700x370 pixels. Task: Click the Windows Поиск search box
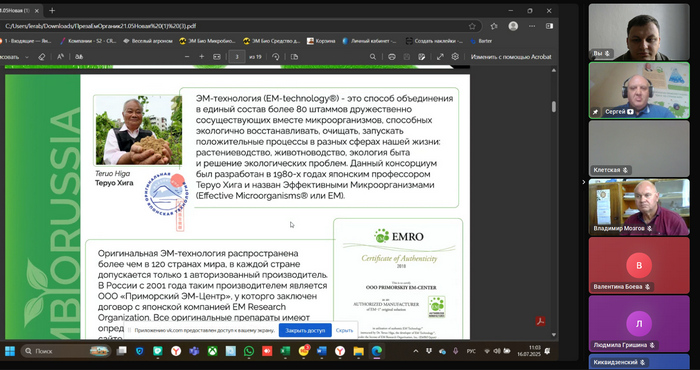tap(66, 351)
